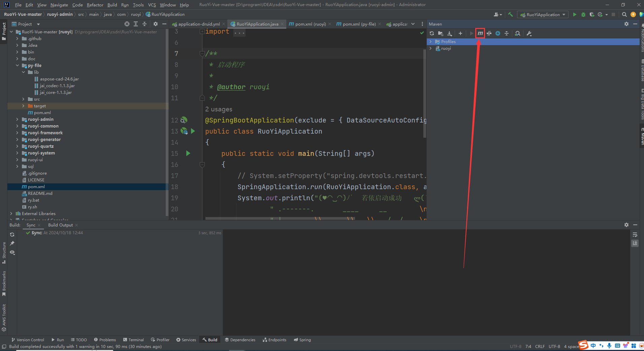Screen dimensions: 644x351
Task: Profile RuoYiApplication with profiler icon
Action: coord(600,14)
